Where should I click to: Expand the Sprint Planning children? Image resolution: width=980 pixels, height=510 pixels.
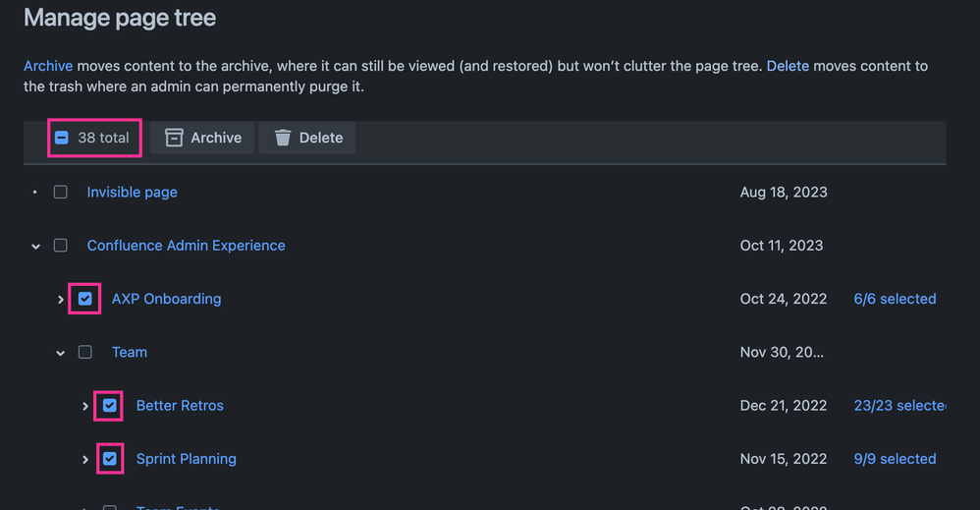coord(85,459)
